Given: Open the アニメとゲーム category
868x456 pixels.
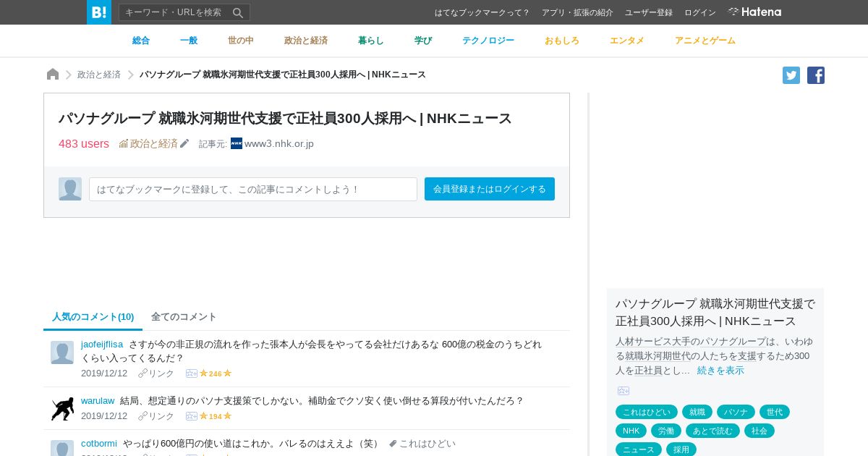Looking at the screenshot, I should (705, 41).
